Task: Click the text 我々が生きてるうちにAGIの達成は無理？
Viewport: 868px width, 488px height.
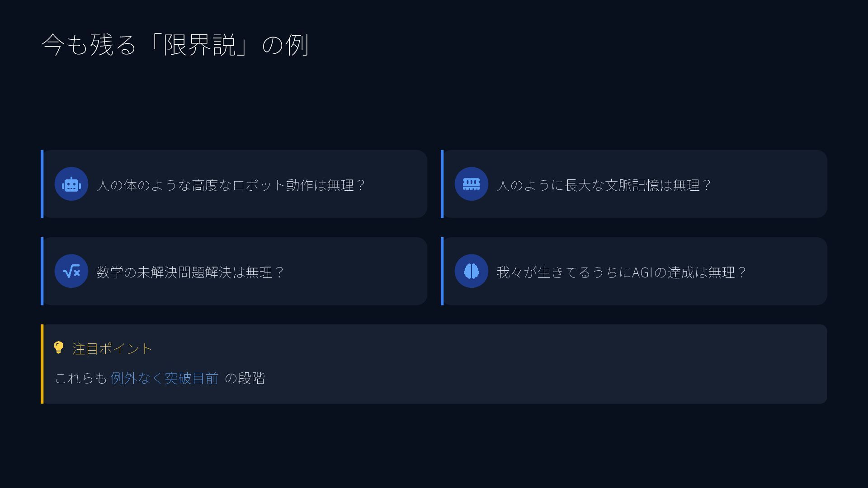Action: click(x=621, y=272)
